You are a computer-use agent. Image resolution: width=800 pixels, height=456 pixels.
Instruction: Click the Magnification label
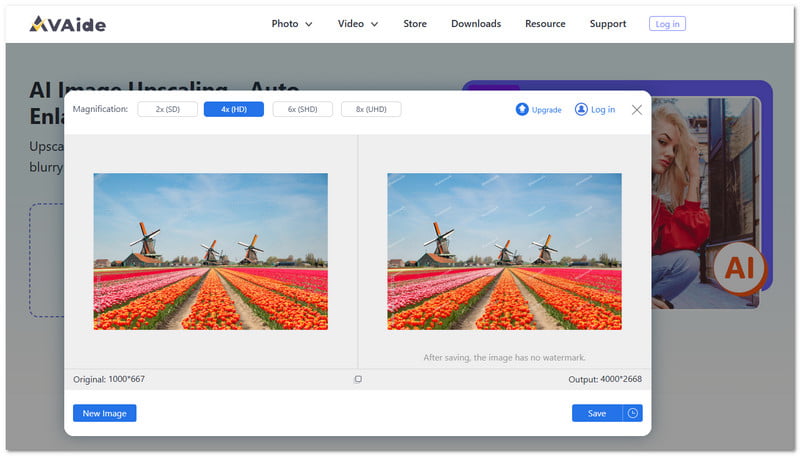100,109
